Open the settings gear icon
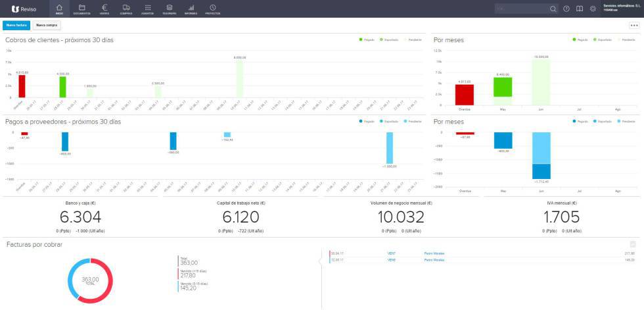644x310 pixels. click(x=593, y=9)
